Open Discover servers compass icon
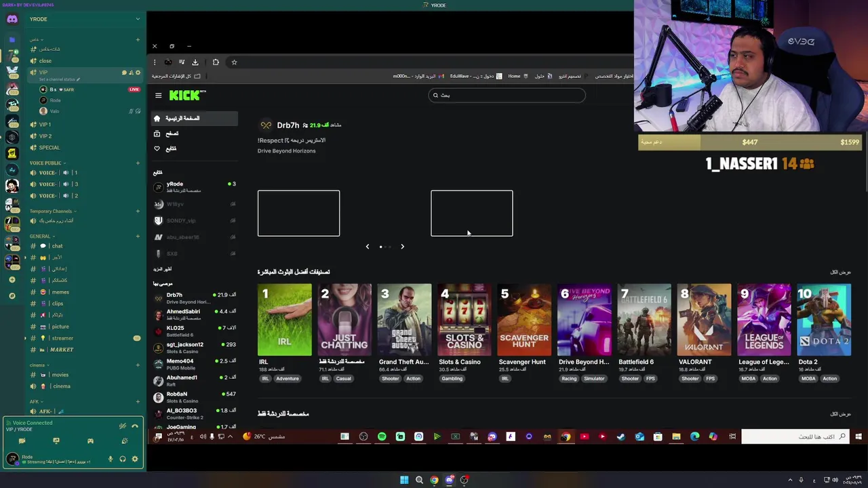 coord(12,296)
